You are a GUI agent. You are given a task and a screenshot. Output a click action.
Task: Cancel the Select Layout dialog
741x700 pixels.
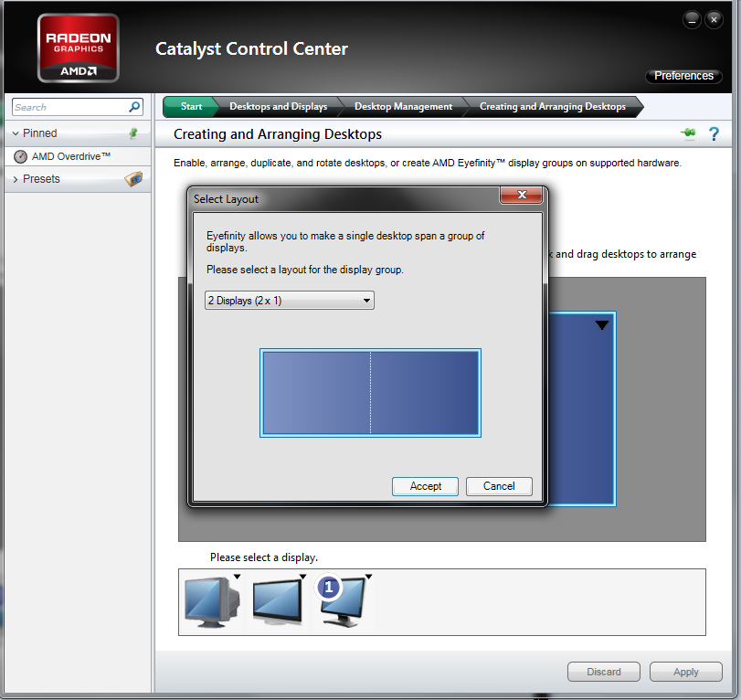coord(499,486)
